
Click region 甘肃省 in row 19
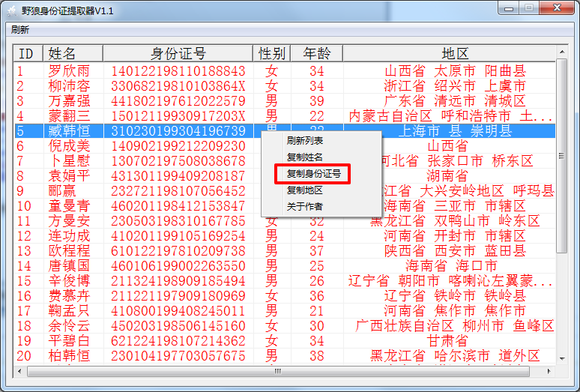coord(448,340)
